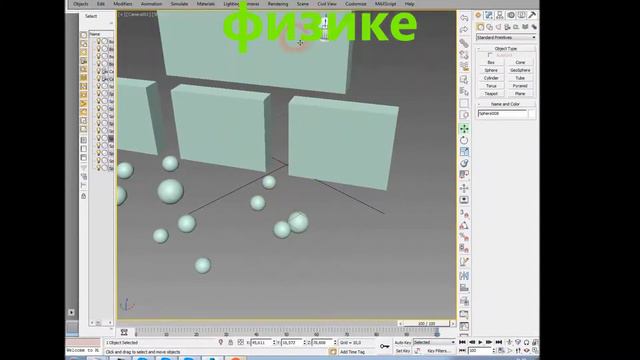Screen dimensions: 640x360
Task: Open the Simulate menu
Action: (179, 4)
